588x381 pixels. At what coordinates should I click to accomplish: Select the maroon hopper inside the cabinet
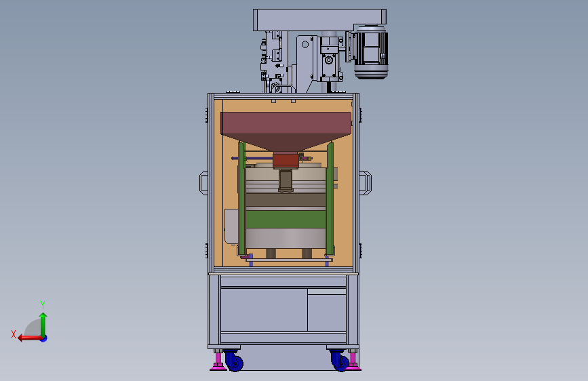point(286,132)
